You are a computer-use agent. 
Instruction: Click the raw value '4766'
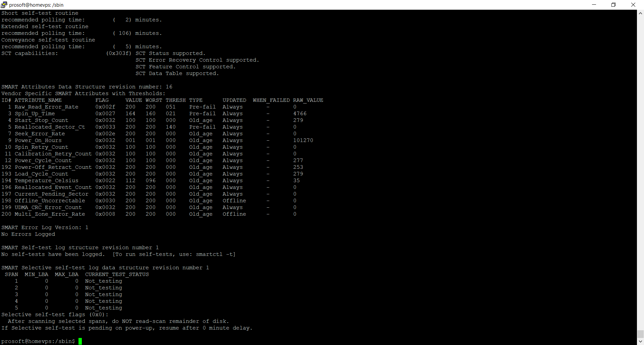point(300,114)
